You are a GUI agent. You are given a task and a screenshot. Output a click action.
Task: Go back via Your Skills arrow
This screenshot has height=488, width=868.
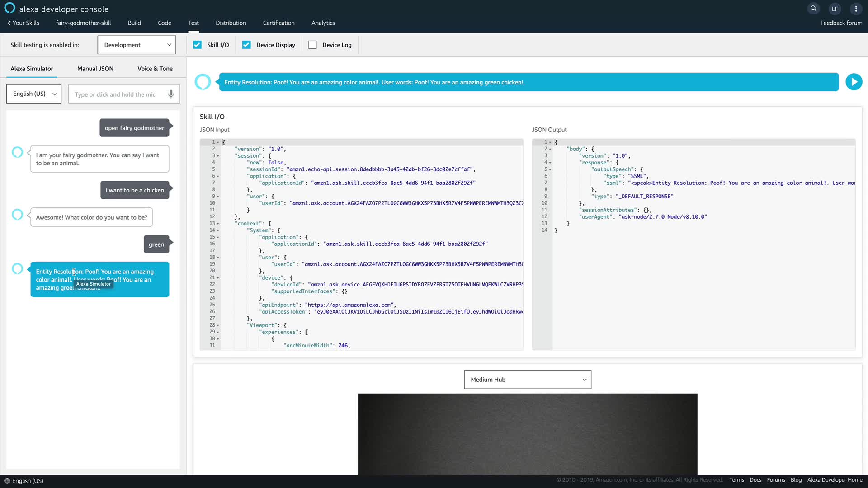9,23
